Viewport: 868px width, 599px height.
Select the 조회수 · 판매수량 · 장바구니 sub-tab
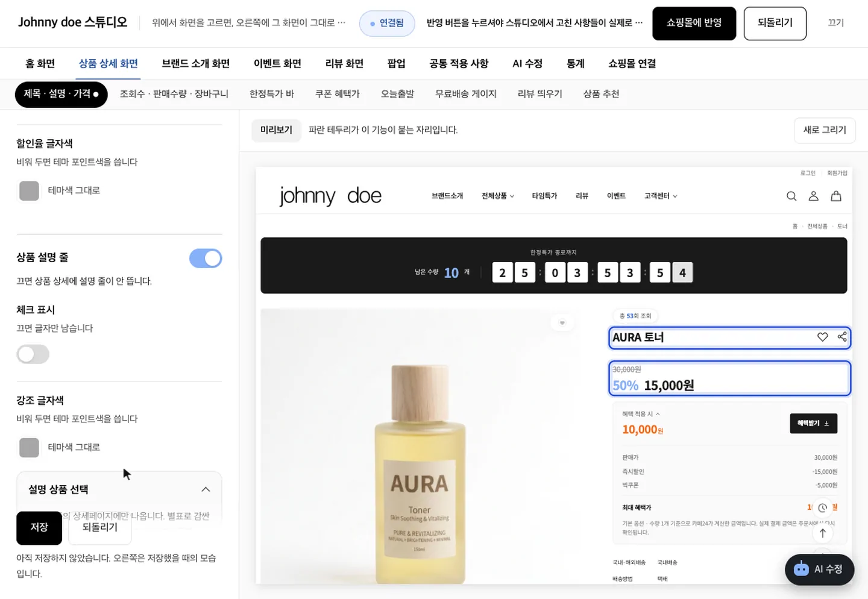coord(174,94)
